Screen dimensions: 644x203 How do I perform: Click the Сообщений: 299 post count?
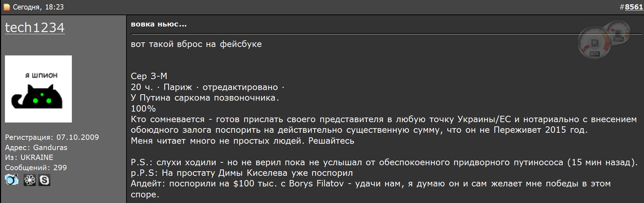click(36, 168)
